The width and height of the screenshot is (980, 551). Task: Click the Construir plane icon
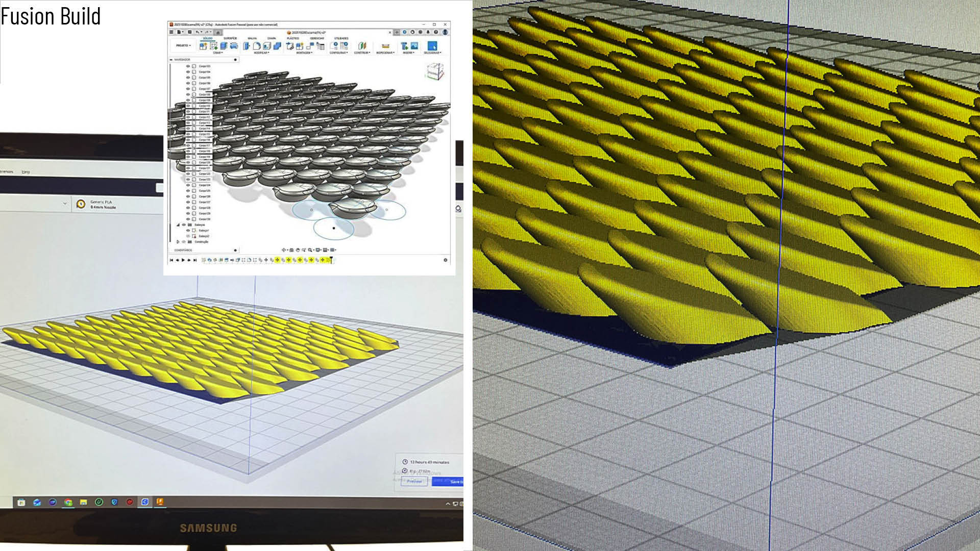[x=362, y=46]
